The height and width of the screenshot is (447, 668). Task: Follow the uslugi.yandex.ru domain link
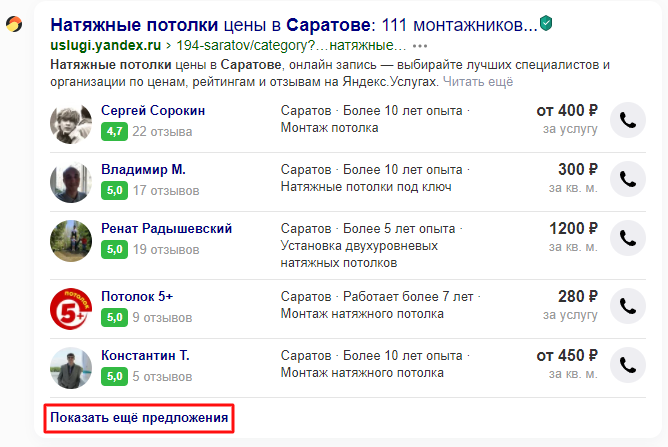click(106, 45)
